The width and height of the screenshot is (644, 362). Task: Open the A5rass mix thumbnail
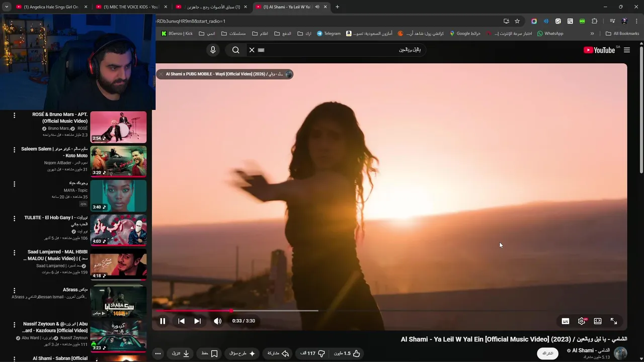tap(118, 301)
